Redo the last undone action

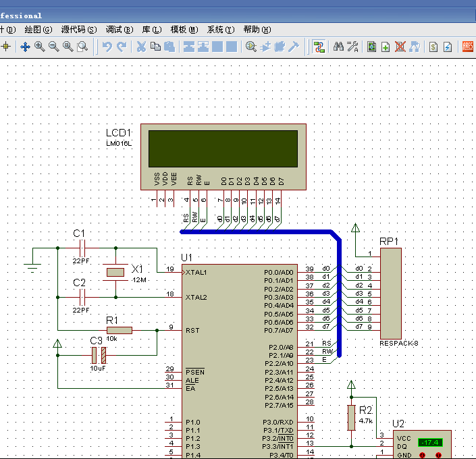click(122, 47)
